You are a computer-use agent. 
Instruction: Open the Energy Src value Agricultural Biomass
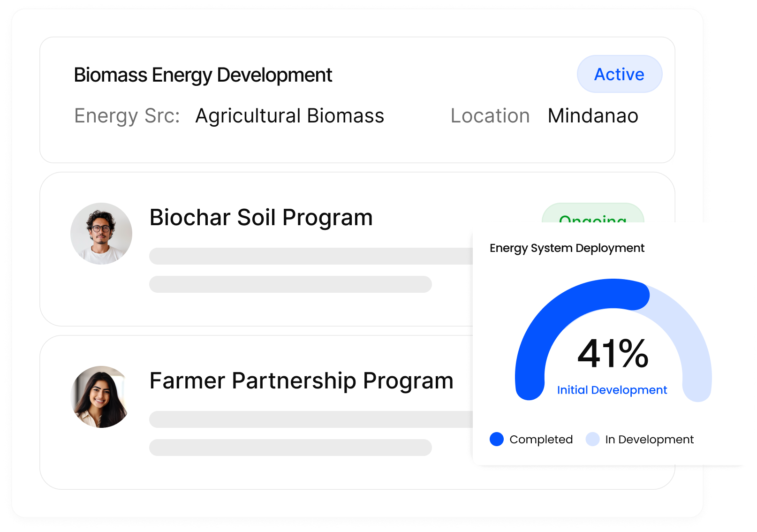point(289,115)
